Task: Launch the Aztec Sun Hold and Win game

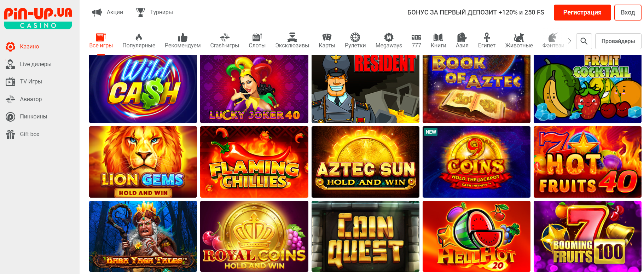Action: click(365, 162)
